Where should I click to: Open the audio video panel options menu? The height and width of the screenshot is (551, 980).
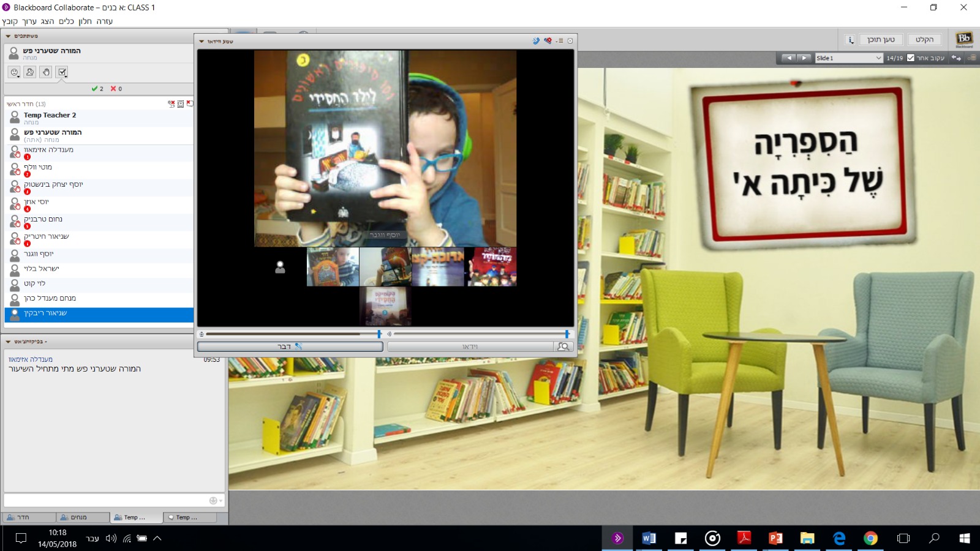pos(560,41)
